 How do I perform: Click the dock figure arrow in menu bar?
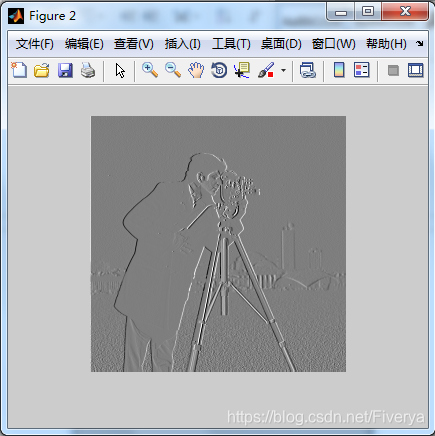[x=420, y=43]
